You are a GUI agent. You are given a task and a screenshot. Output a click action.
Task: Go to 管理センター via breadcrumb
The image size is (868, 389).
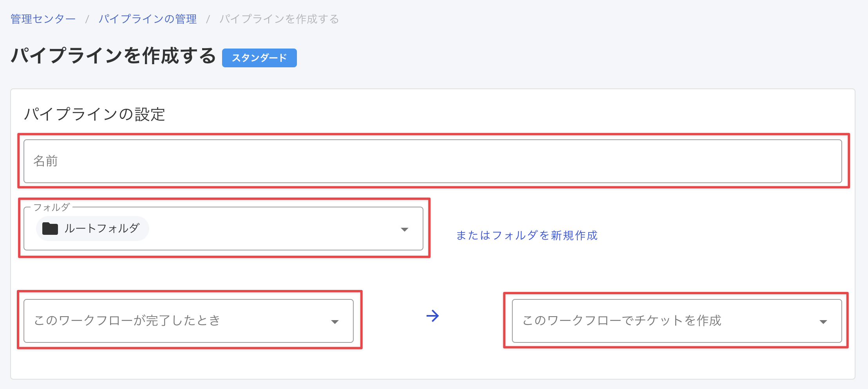click(43, 19)
